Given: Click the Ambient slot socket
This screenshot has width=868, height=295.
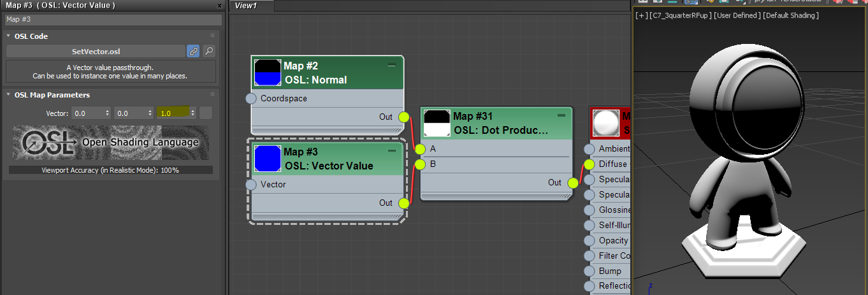Looking at the screenshot, I should tap(590, 149).
